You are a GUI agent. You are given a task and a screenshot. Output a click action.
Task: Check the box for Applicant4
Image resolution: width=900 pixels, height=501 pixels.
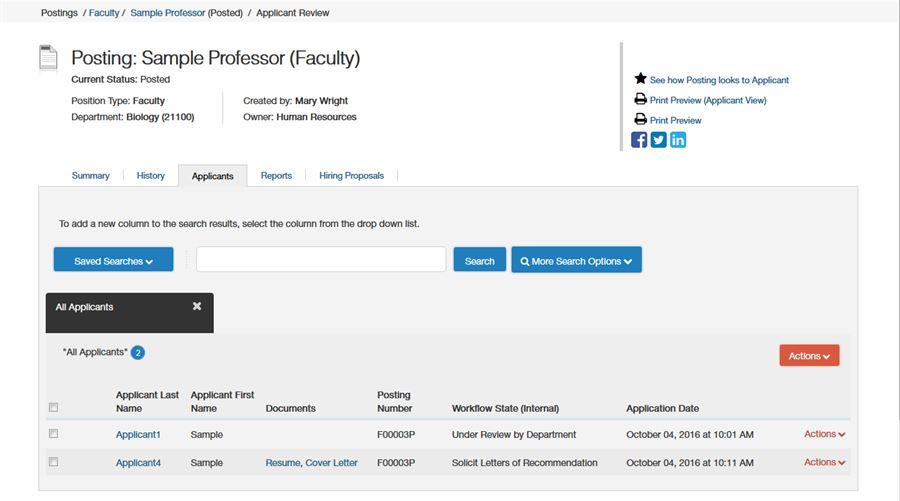point(54,462)
